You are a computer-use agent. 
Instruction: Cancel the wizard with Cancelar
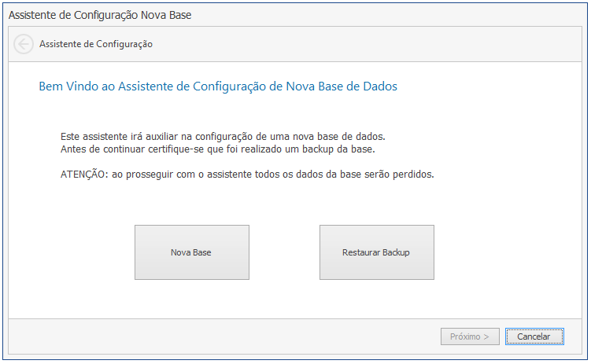pyautogui.click(x=534, y=336)
